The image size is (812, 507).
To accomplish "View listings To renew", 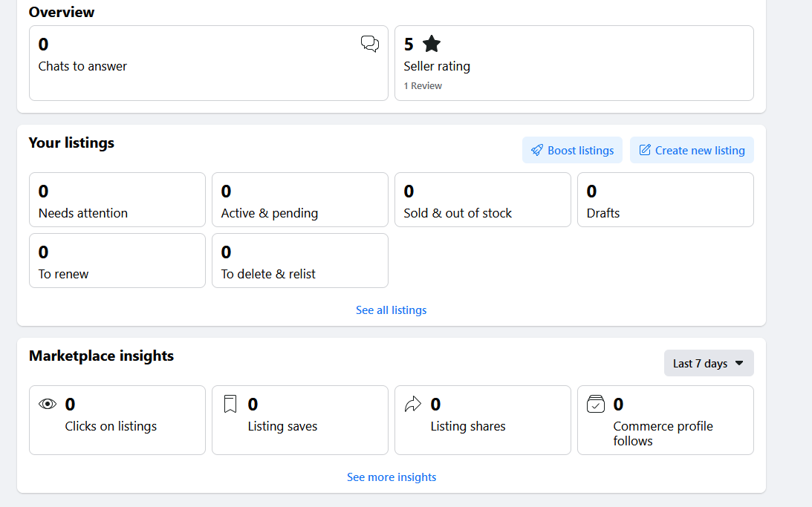I will [117, 261].
